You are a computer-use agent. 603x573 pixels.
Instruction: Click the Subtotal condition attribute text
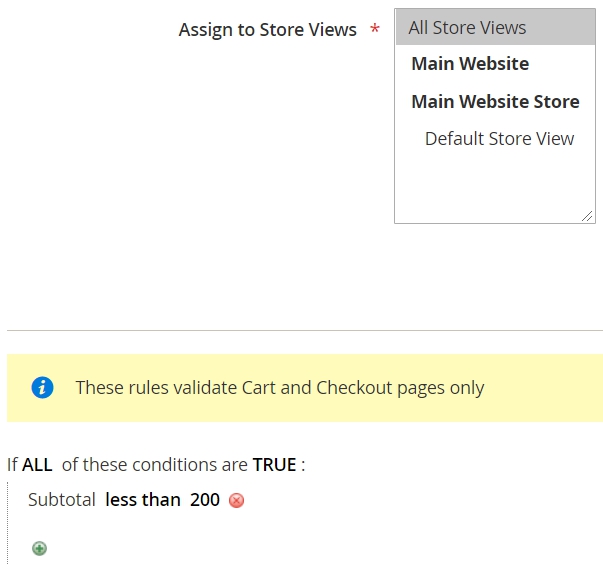[x=62, y=500]
